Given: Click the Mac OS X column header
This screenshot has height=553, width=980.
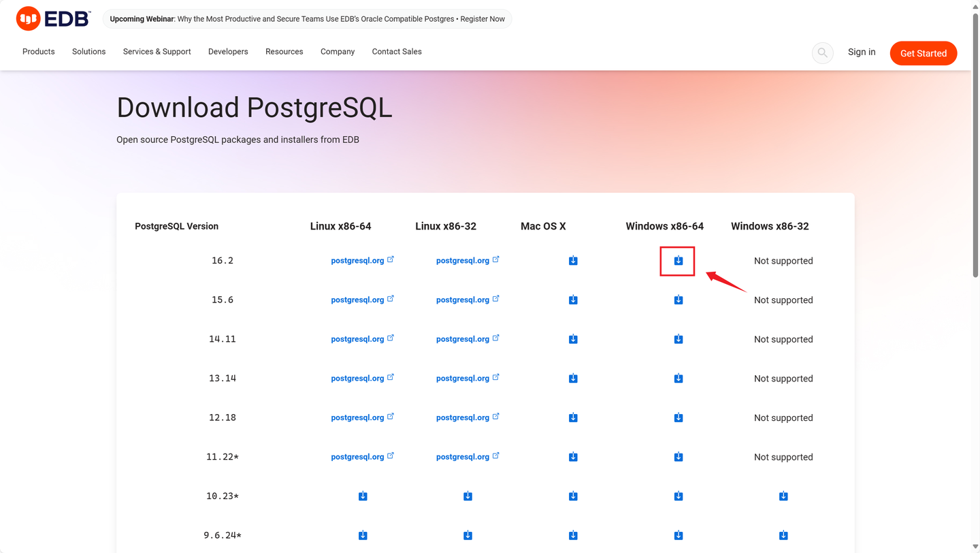Looking at the screenshot, I should click(543, 226).
